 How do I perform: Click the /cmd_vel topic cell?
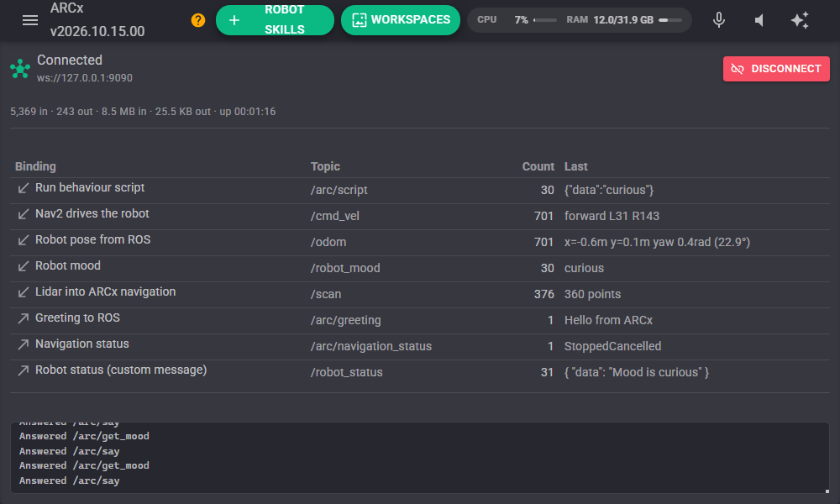(335, 216)
